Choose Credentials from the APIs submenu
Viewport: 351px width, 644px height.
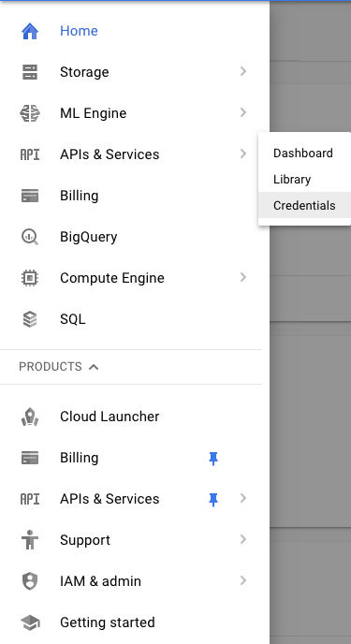point(304,205)
